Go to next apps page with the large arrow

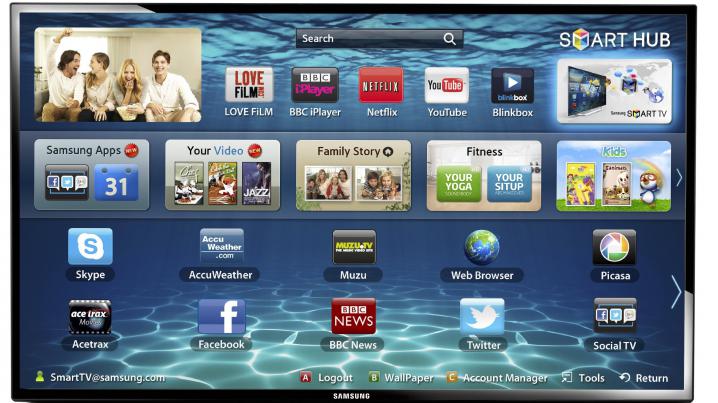coord(676,291)
